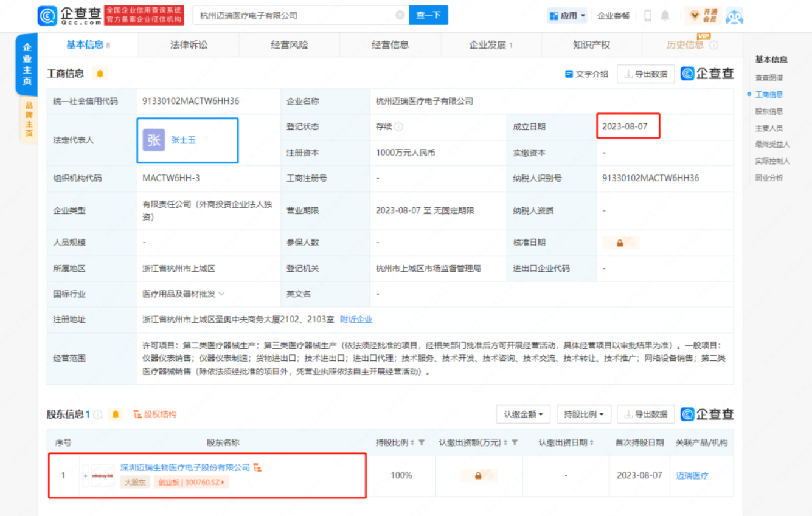The height and width of the screenshot is (516, 812).
Task: Open the user avatar in the header
Action: point(734,16)
